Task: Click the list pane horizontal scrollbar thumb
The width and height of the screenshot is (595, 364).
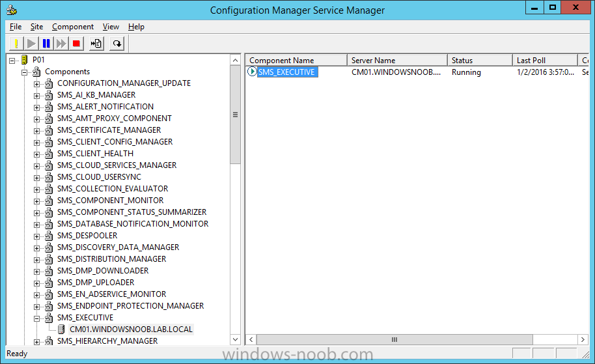Action: pos(394,339)
